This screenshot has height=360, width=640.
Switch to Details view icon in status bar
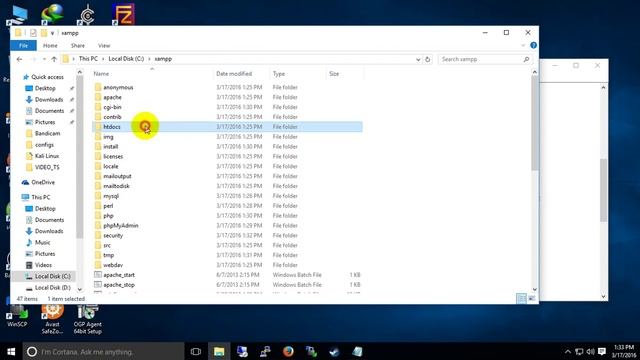[521, 299]
